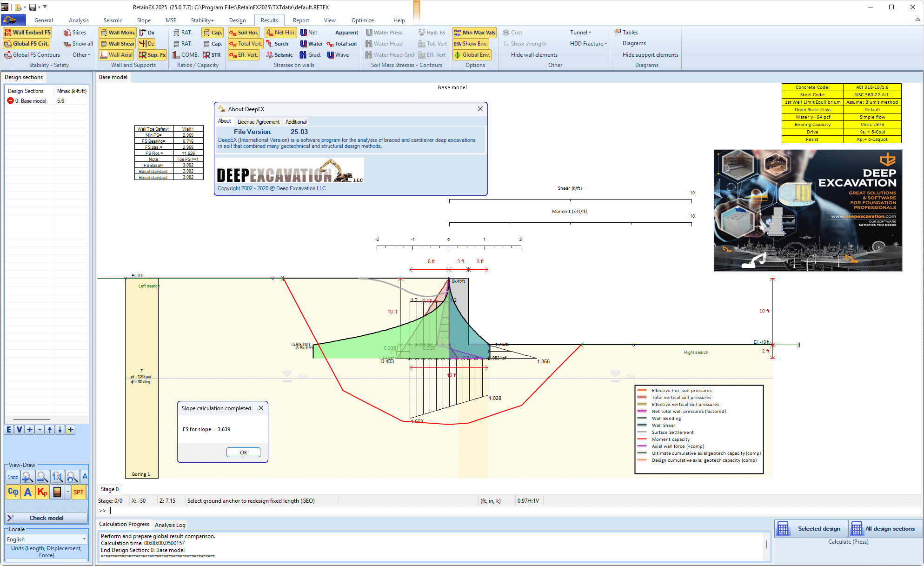924x566 pixels.
Task: Toggle the Show Env. option
Action: (x=471, y=44)
